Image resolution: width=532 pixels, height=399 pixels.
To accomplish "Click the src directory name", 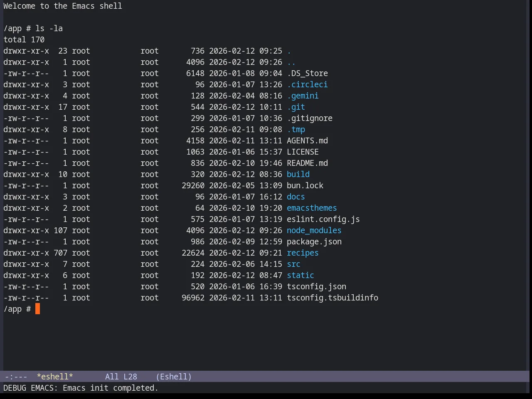I will tap(293, 264).
